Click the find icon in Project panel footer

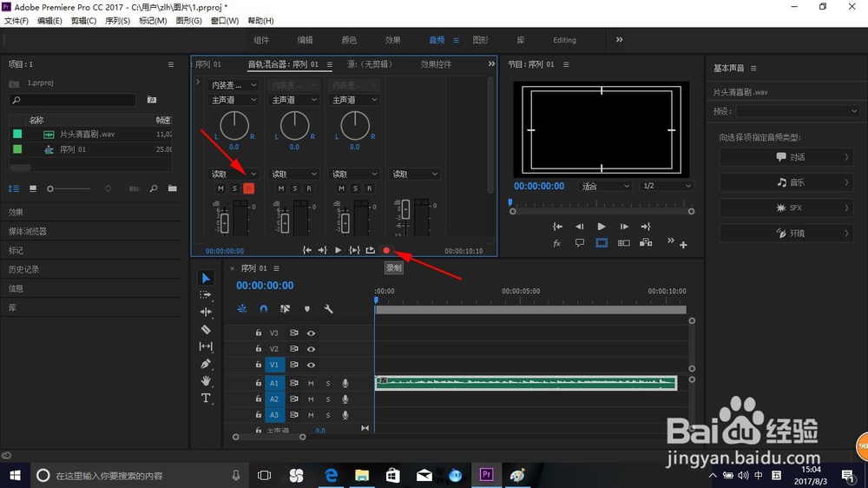tap(154, 189)
